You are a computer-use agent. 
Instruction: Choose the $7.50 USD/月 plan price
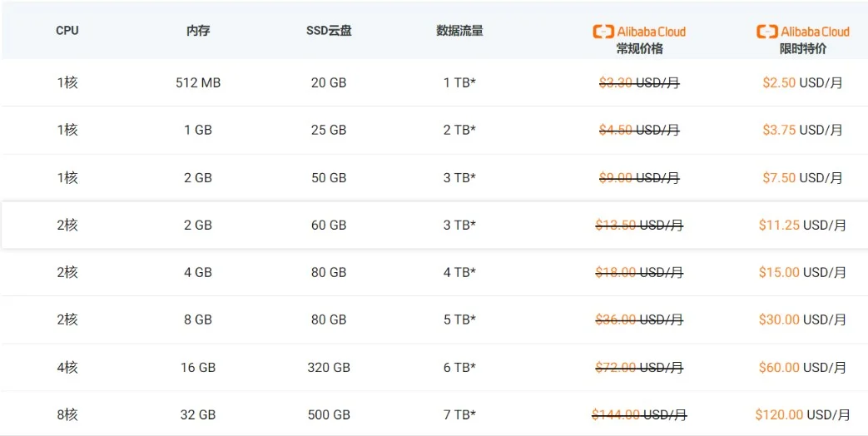point(802,178)
